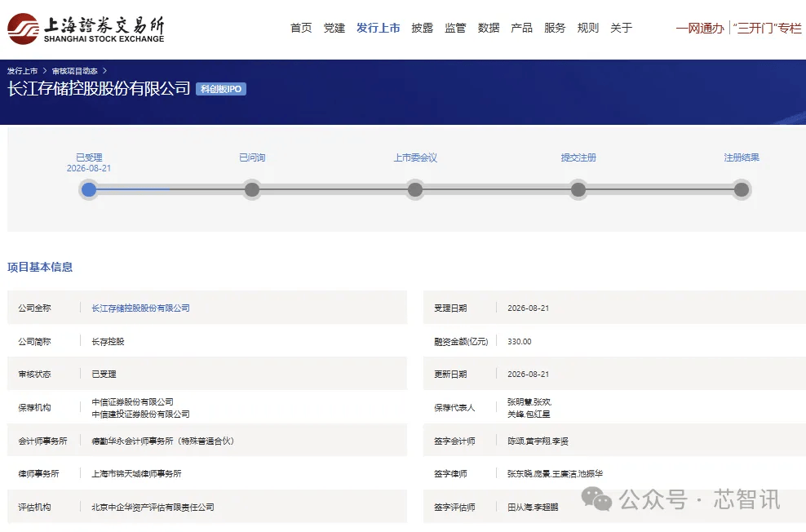Screen dimensions: 806x532
Task: Click the sponsor representatives 张明慧,张欢
Action: click(529, 402)
